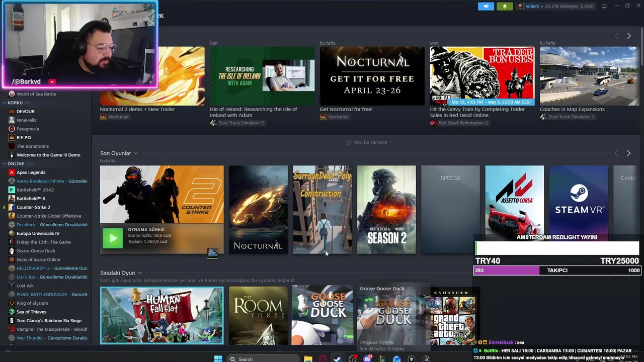Collapse the KORKU category in sidebar
Screen dimensions: 644x362
4,103
